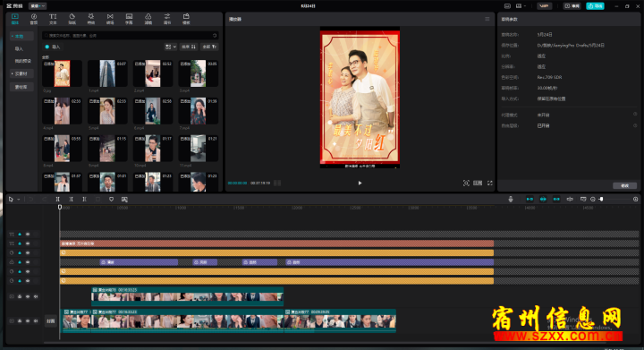Screen dimensions: 644x350
Task: Open the Text tab with TI icon
Action: click(x=53, y=19)
